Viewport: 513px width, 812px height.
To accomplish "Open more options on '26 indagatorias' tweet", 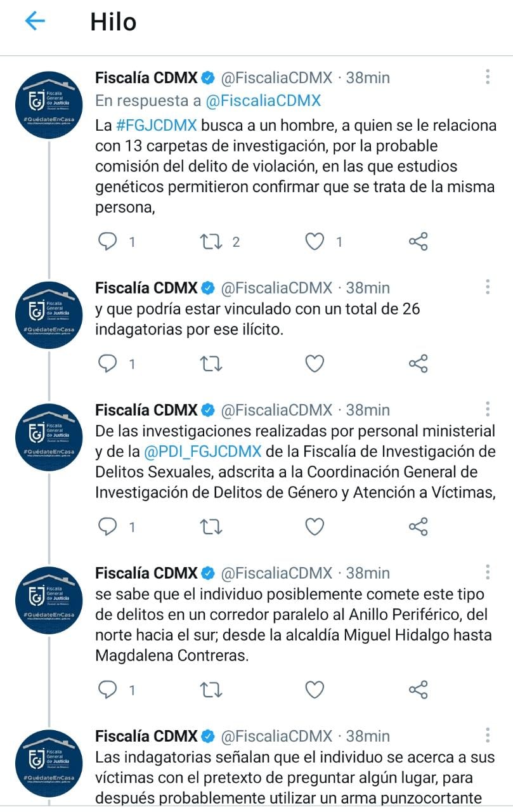I will pyautogui.click(x=487, y=287).
